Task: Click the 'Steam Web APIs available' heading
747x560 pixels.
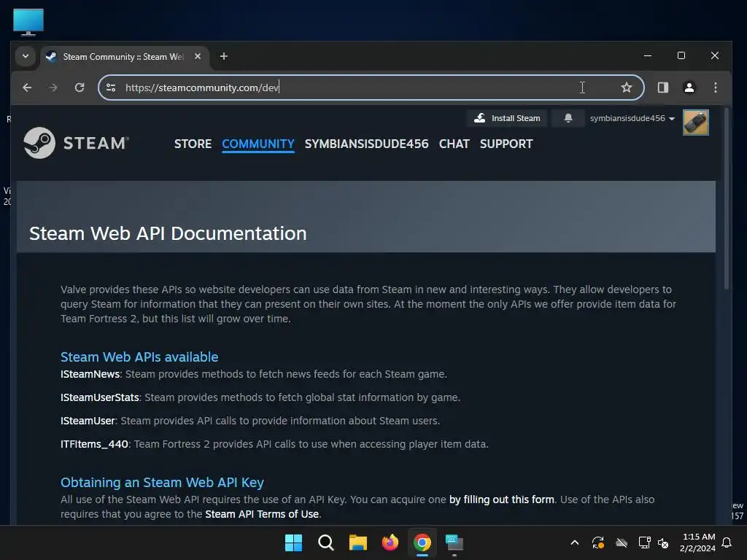Action: (139, 357)
